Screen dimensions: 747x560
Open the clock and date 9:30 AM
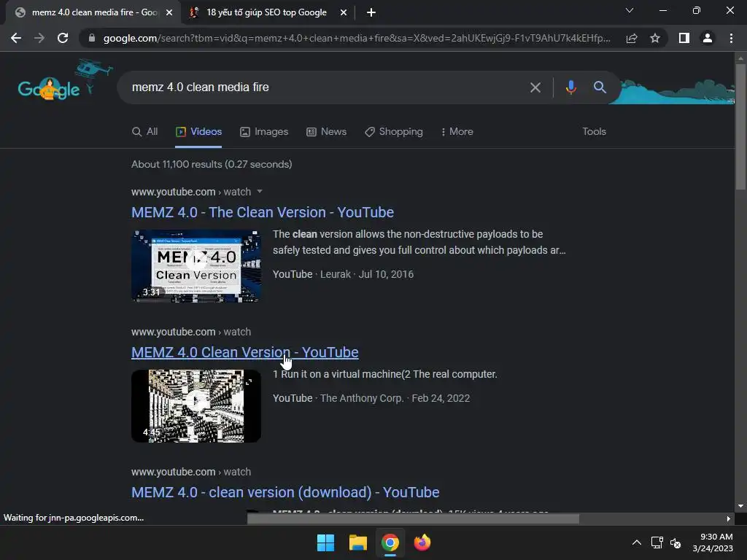713,542
